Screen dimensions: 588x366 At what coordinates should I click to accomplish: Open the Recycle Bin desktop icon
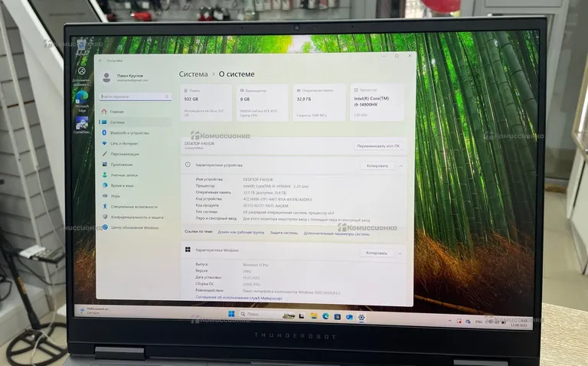(82, 47)
